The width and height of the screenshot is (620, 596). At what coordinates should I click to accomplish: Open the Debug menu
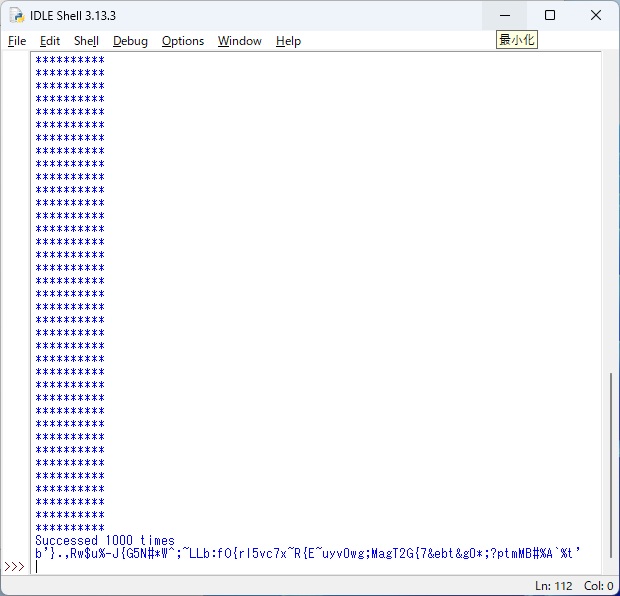coord(130,41)
